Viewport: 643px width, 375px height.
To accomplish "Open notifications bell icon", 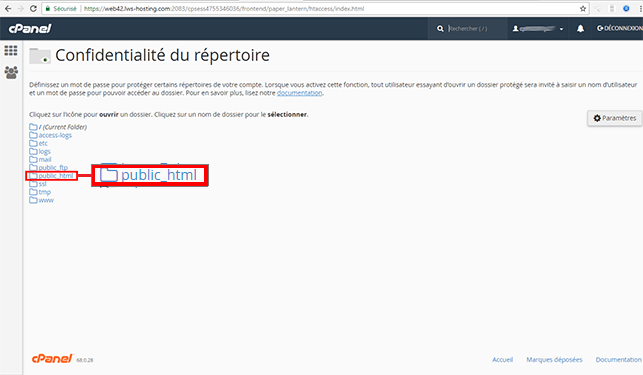I will (580, 29).
